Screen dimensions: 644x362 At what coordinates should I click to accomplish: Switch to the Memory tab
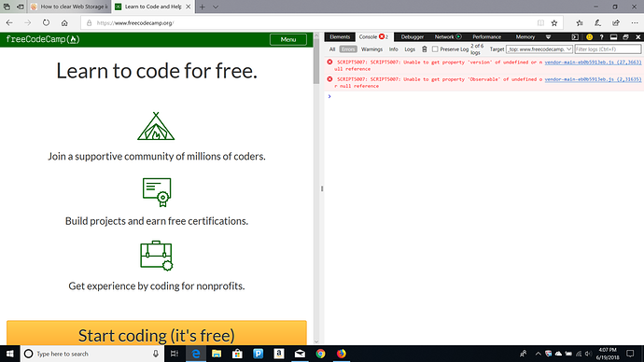click(525, 37)
